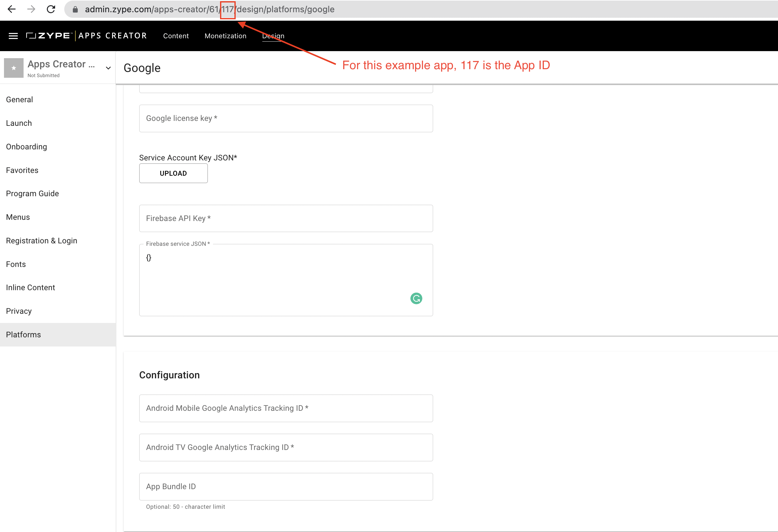Go to Onboarding section
The width and height of the screenshot is (778, 532).
(x=58, y=147)
